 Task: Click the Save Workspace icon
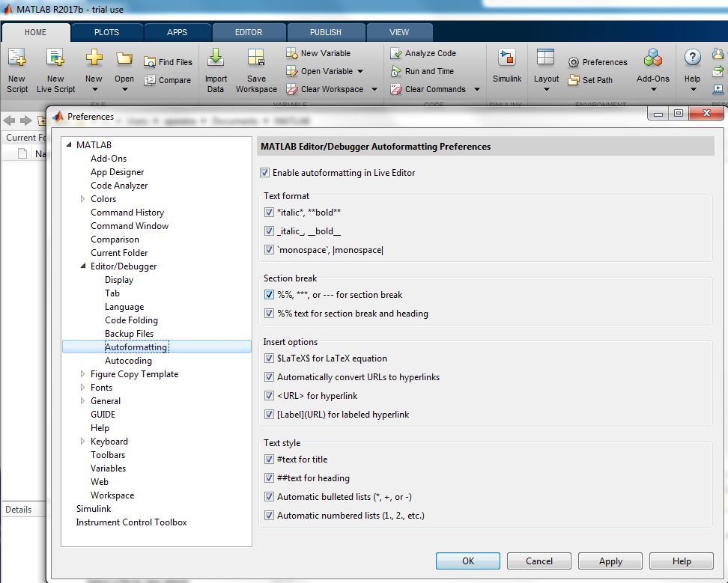pyautogui.click(x=256, y=58)
